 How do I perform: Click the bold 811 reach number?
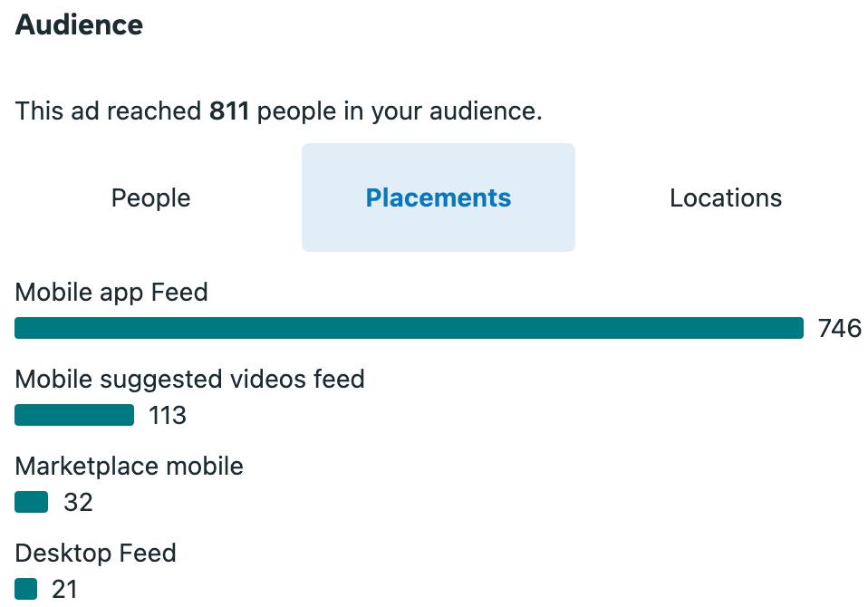point(229,111)
